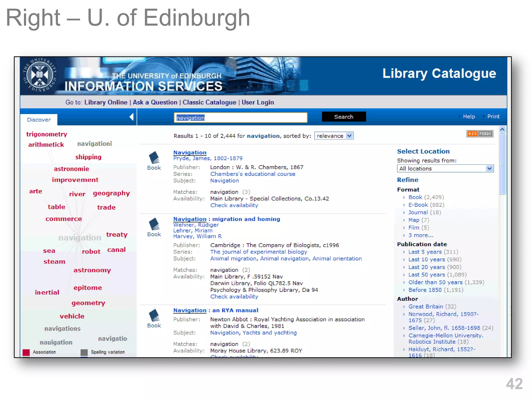
Task: Click the Print link
Action: [x=493, y=116]
